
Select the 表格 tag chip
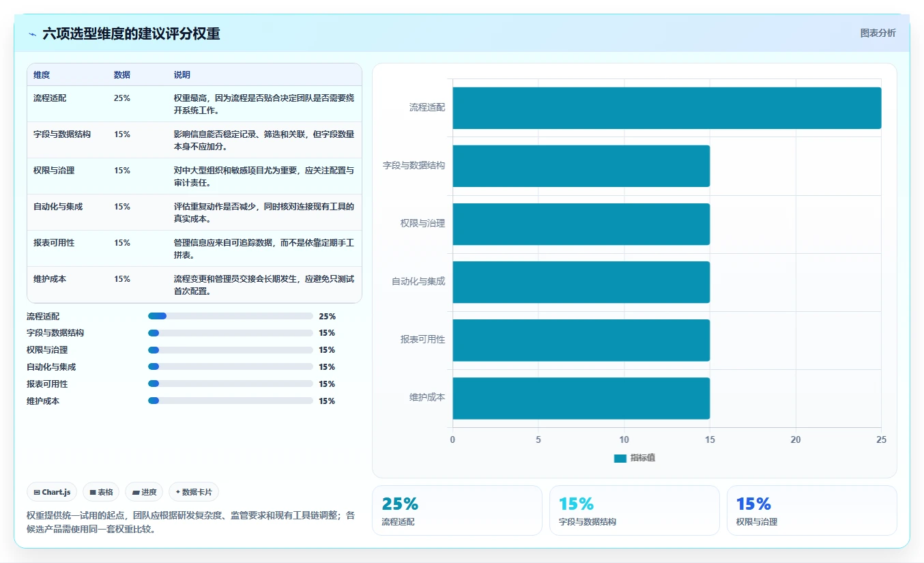pyautogui.click(x=101, y=492)
